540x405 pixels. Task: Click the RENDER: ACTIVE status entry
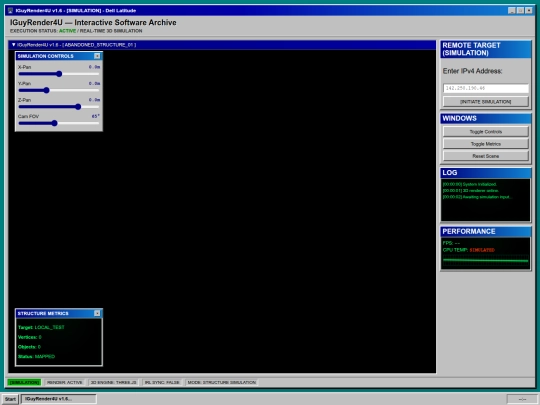click(x=64, y=383)
